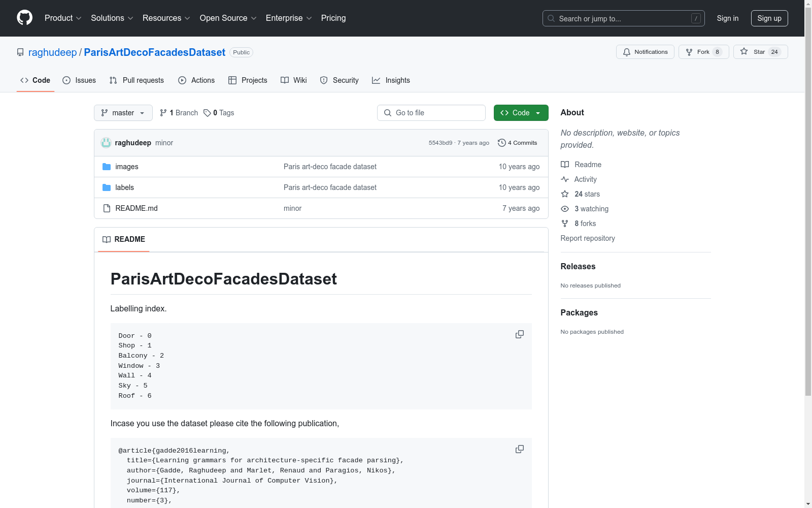Click the Notifications button
Viewport: 812px width, 508px height.
coord(645,52)
